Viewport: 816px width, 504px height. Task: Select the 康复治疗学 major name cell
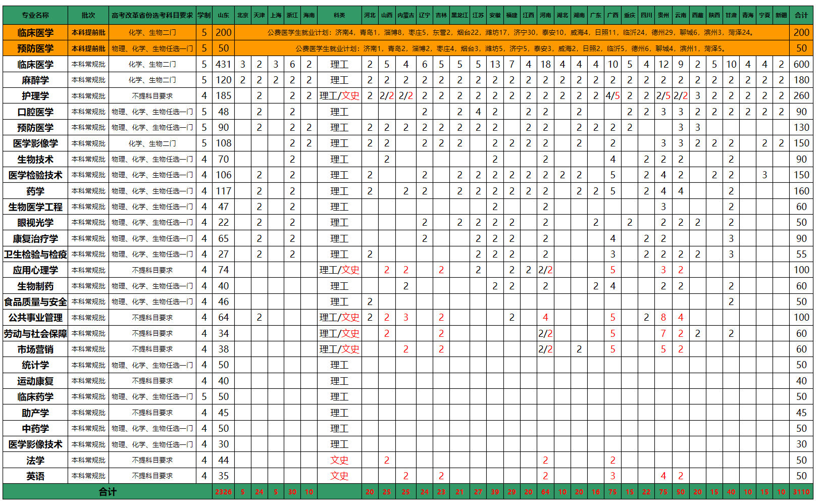click(x=35, y=238)
